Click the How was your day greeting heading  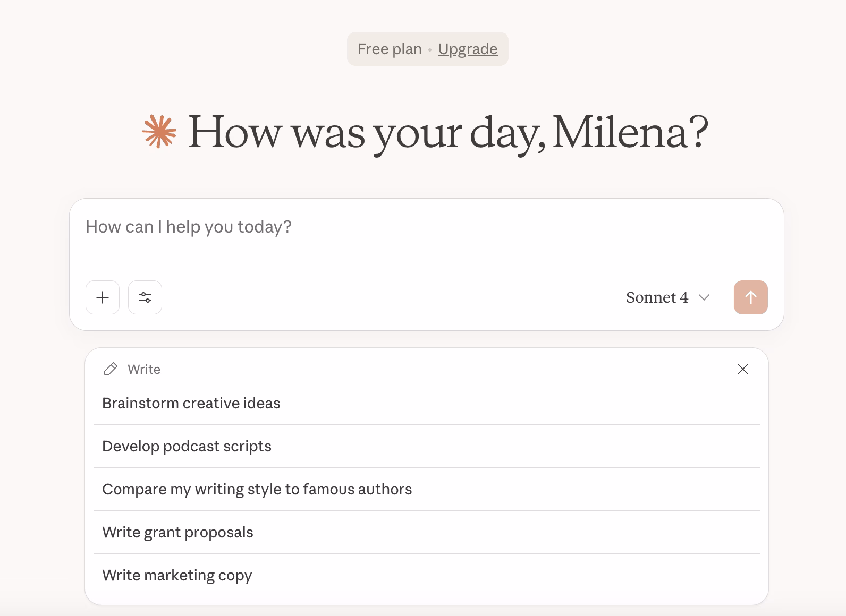pos(447,132)
